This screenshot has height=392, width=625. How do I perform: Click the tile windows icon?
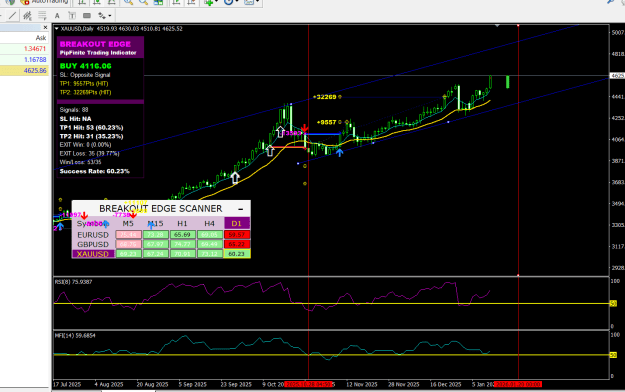click(158, 2)
